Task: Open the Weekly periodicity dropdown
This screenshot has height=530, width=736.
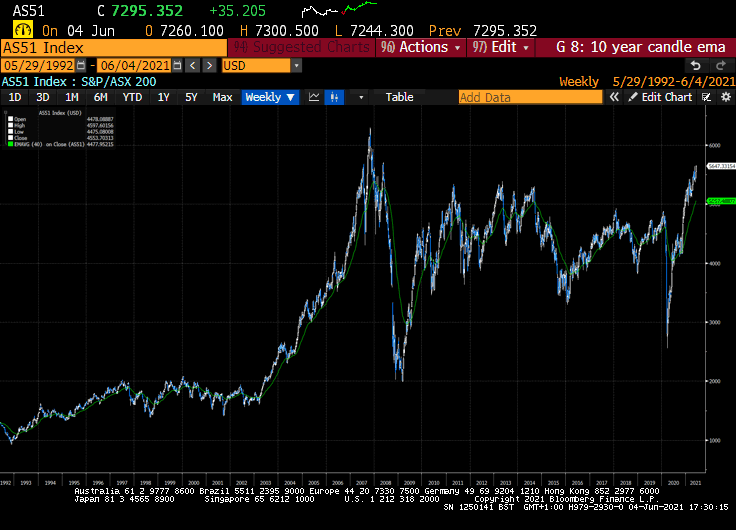Action: point(270,97)
